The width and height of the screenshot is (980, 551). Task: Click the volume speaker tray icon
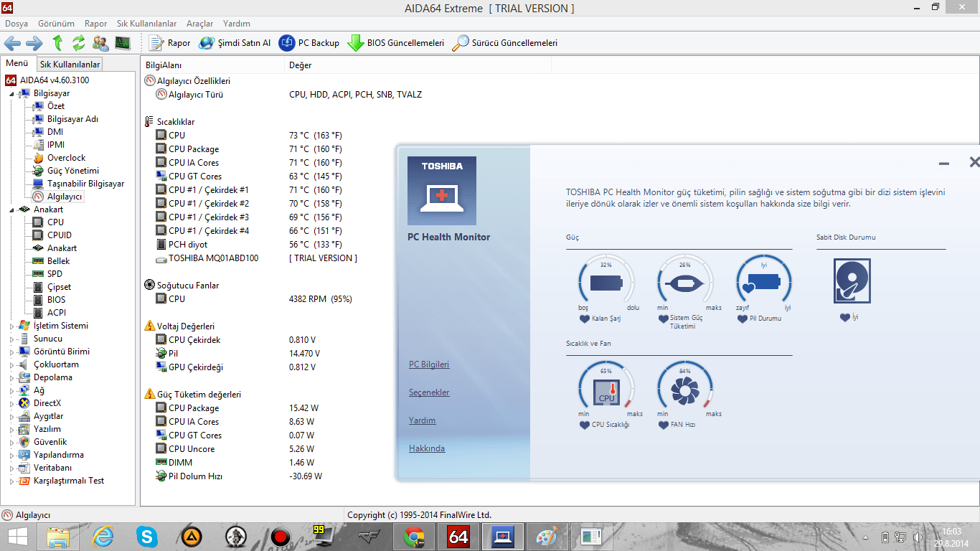pyautogui.click(x=918, y=537)
